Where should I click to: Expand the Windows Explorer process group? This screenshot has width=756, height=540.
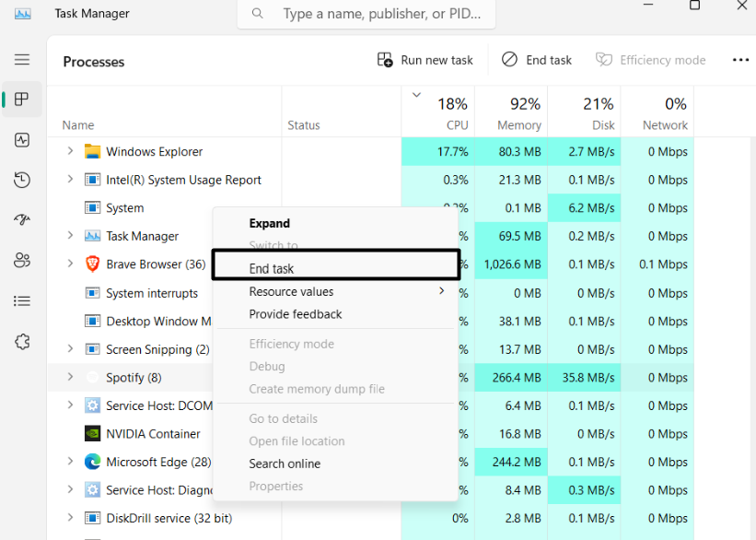70,151
